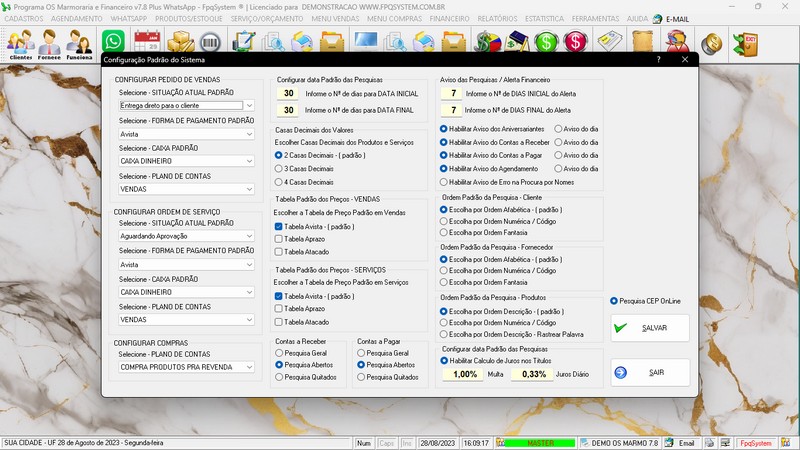This screenshot has width=800, height=450.
Task: Expand COMPRA PRODUTOS PRA REVENDA dropdown
Action: tap(249, 367)
